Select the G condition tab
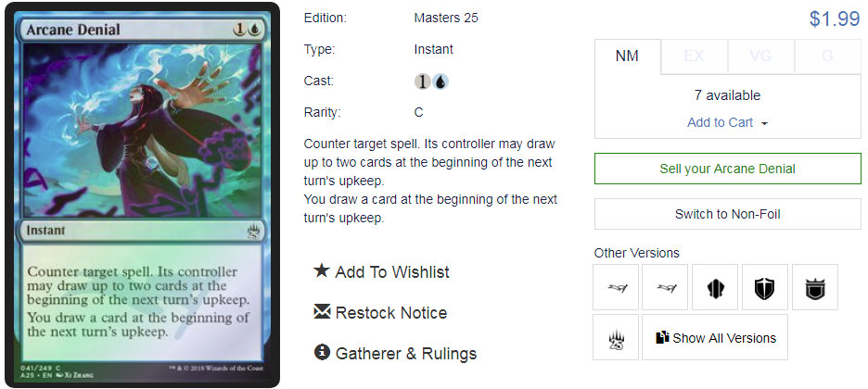 pos(827,56)
